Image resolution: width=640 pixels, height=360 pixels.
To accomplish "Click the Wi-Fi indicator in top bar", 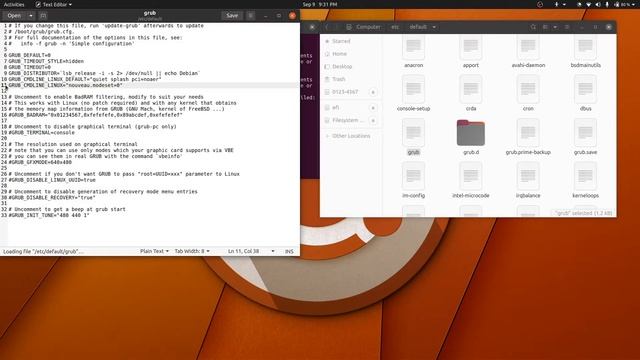I will click(588, 4).
